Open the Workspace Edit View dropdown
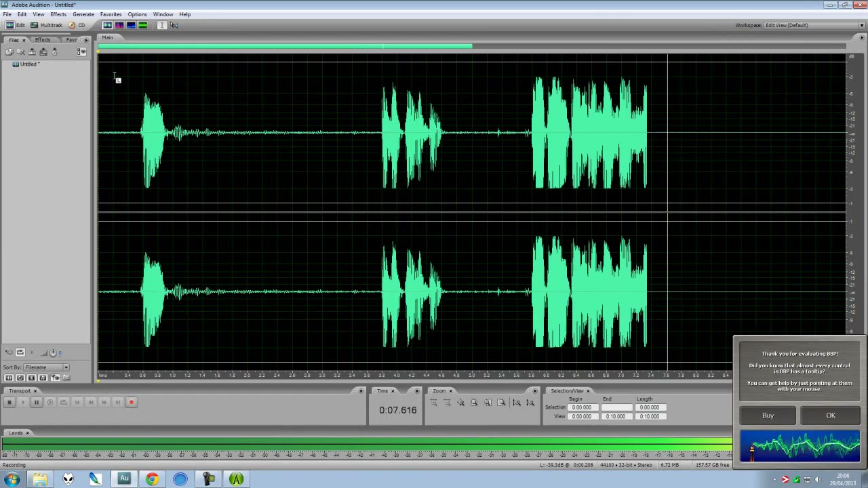This screenshot has height=488, width=868. [814, 25]
